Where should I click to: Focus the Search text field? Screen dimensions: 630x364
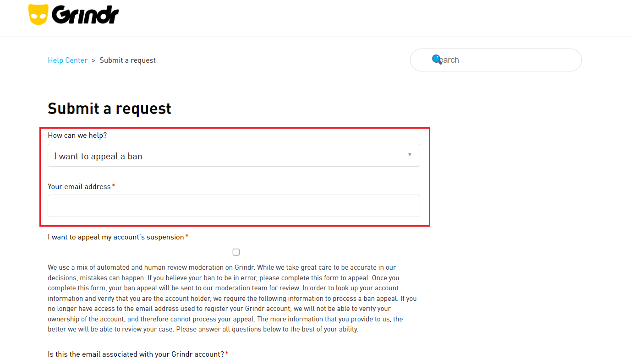point(496,60)
